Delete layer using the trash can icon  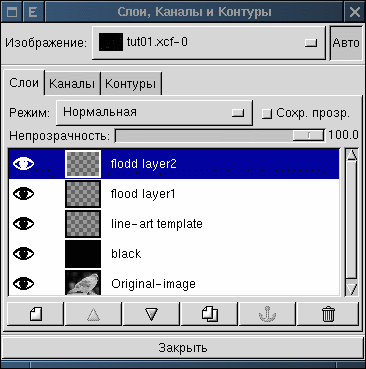pyautogui.click(x=328, y=314)
